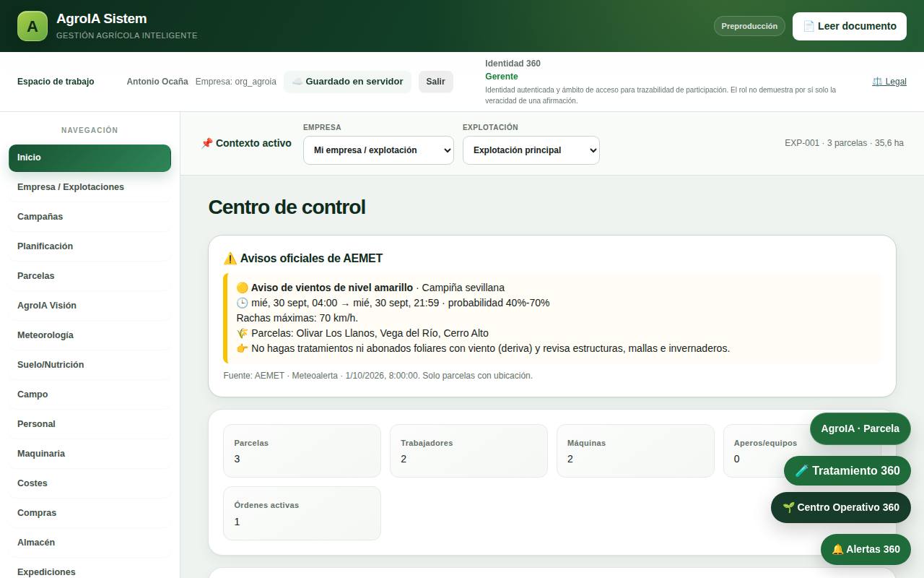
Task: Open the Legal link
Action: 889,82
